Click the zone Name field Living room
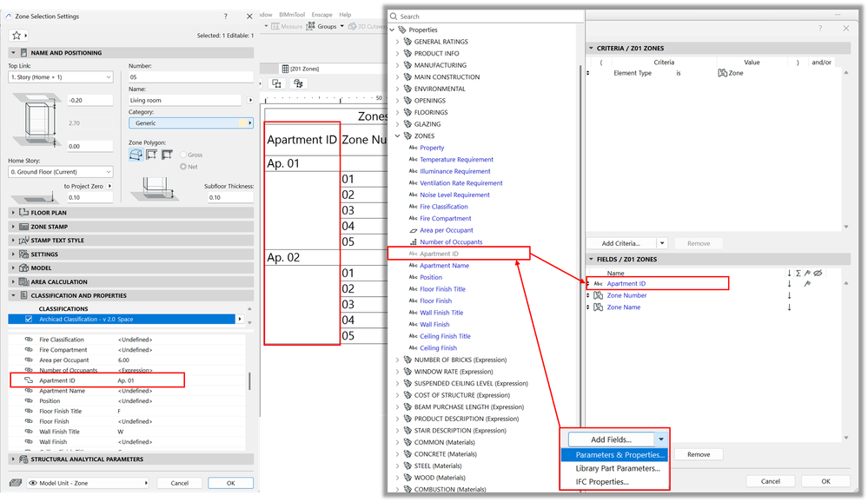868x502 pixels. click(185, 100)
